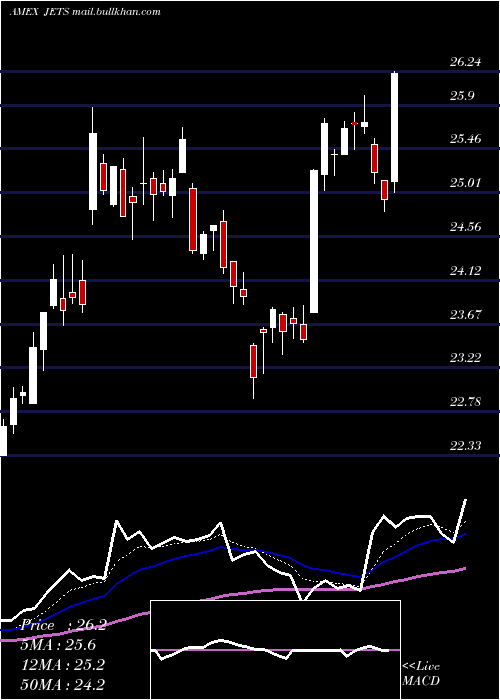The width and height of the screenshot is (500, 700).
Task: Click the tallest white candlestick reaching 26.24
Action: click(395, 127)
